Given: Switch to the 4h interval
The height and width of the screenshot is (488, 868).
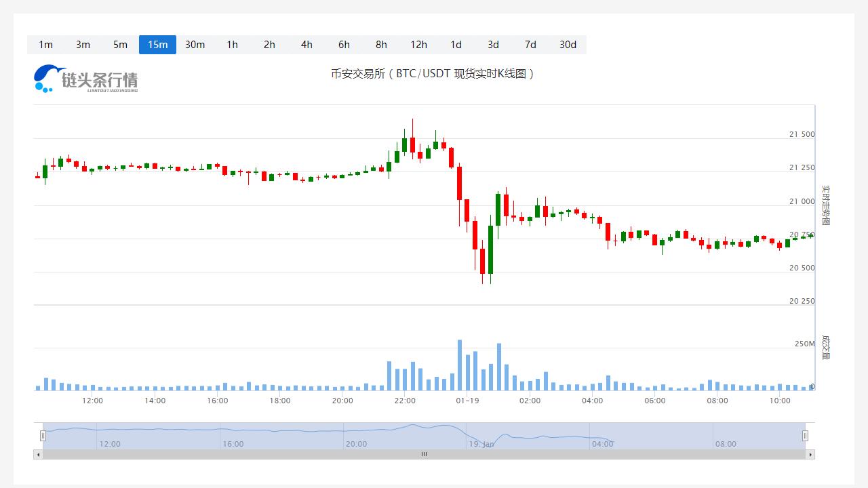Looking at the screenshot, I should click(307, 45).
